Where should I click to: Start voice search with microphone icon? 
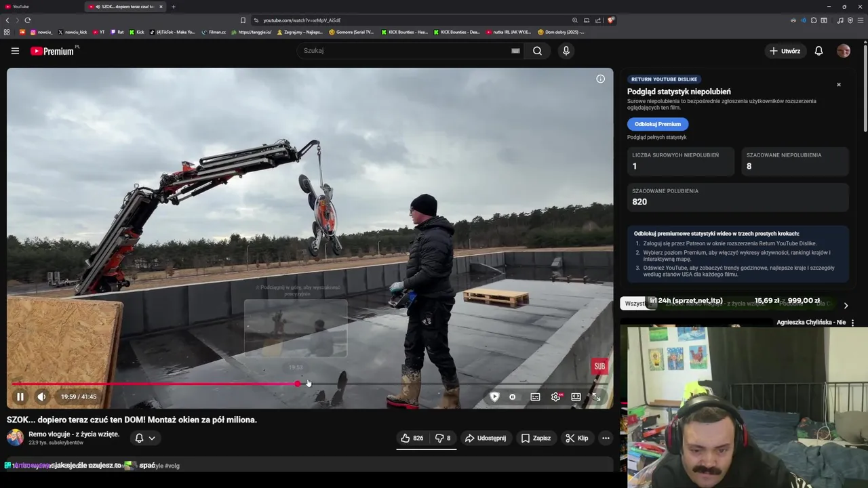pyautogui.click(x=566, y=51)
